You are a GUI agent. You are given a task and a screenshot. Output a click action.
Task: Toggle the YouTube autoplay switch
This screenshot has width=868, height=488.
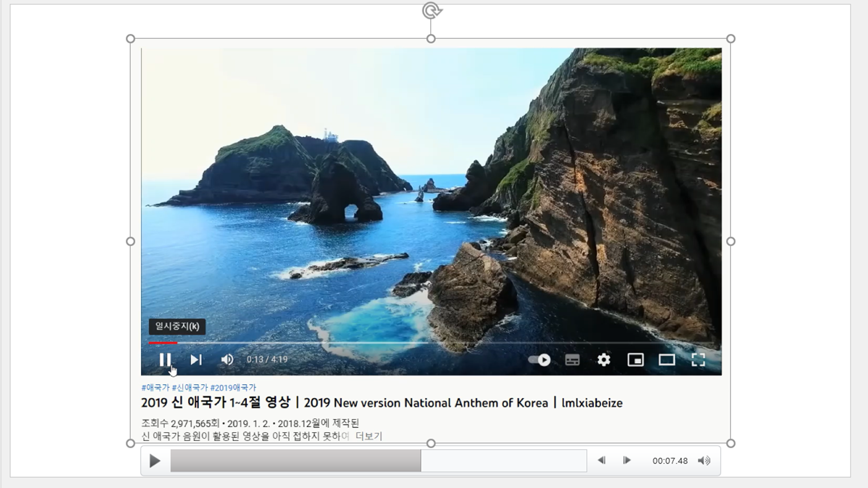(x=539, y=360)
